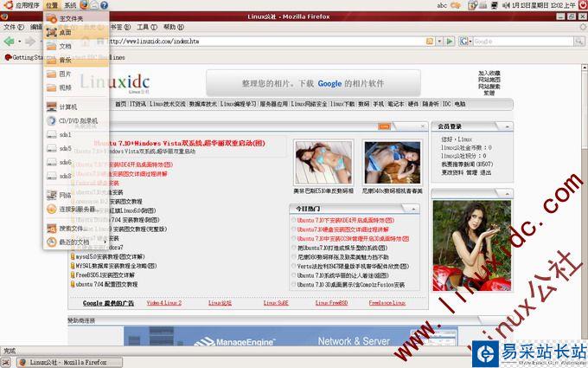This screenshot has height=368, width=588.
Task: Collapse the 会员登录 panel arrow
Action: point(507,126)
